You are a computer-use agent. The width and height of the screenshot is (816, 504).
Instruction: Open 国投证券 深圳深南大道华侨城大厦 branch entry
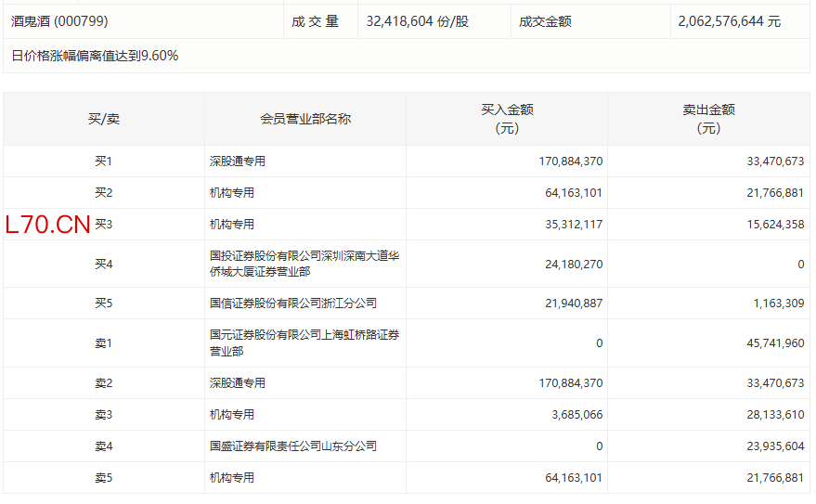coord(304,264)
